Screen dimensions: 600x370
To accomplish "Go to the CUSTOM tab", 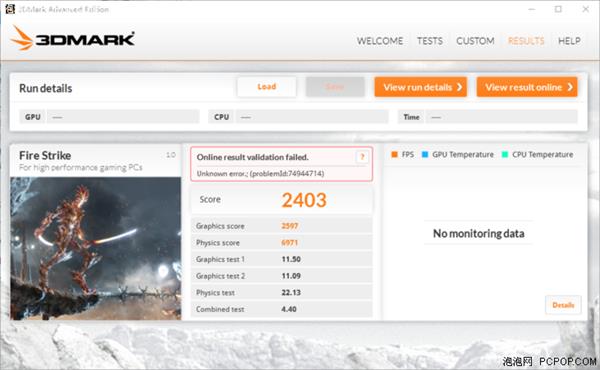I will (475, 41).
